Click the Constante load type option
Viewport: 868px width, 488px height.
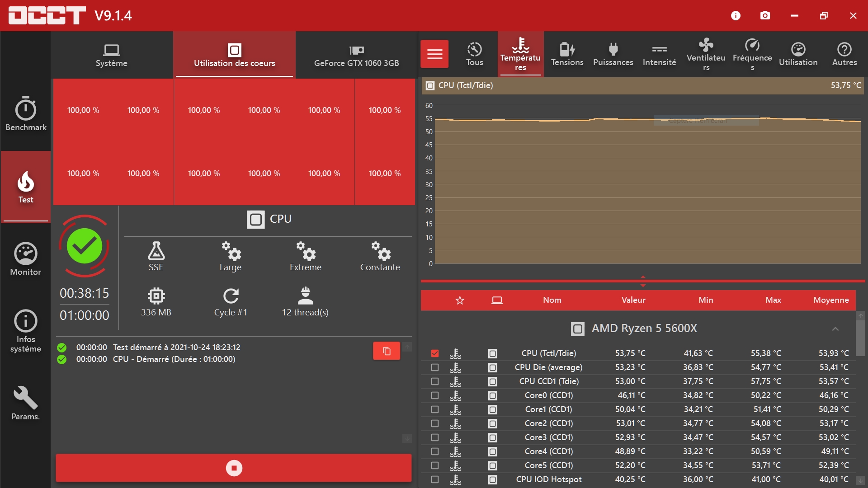pos(380,256)
